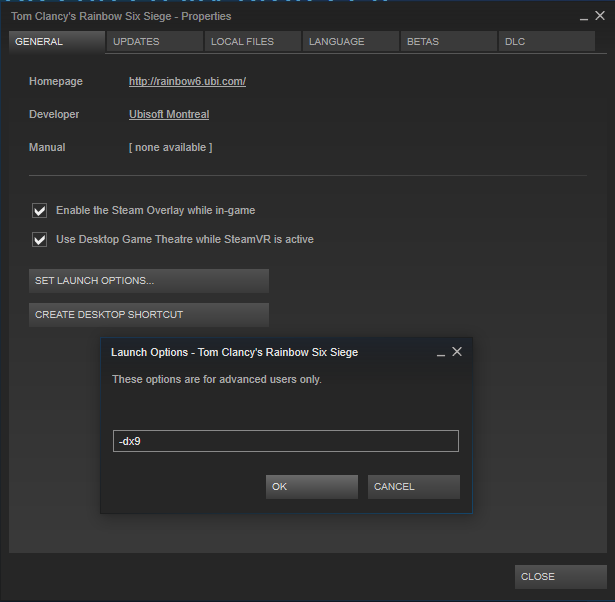Click the Homepage label
615x602 pixels.
coord(56,81)
